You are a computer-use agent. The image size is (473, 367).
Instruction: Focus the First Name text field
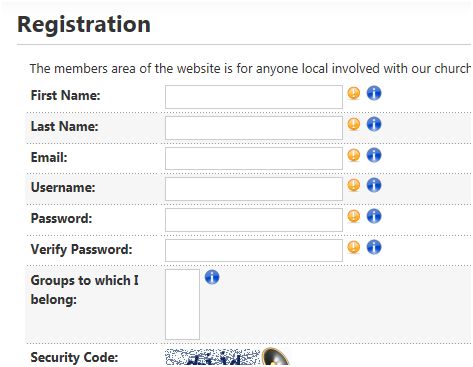[254, 97]
